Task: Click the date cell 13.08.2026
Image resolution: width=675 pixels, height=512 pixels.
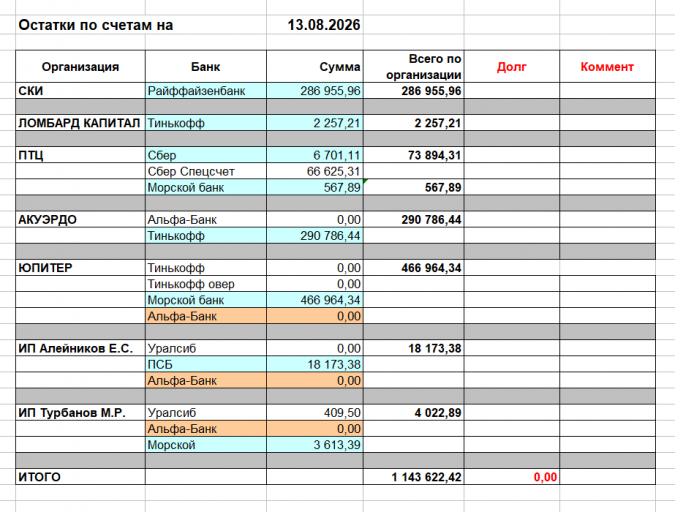Action: (x=315, y=25)
